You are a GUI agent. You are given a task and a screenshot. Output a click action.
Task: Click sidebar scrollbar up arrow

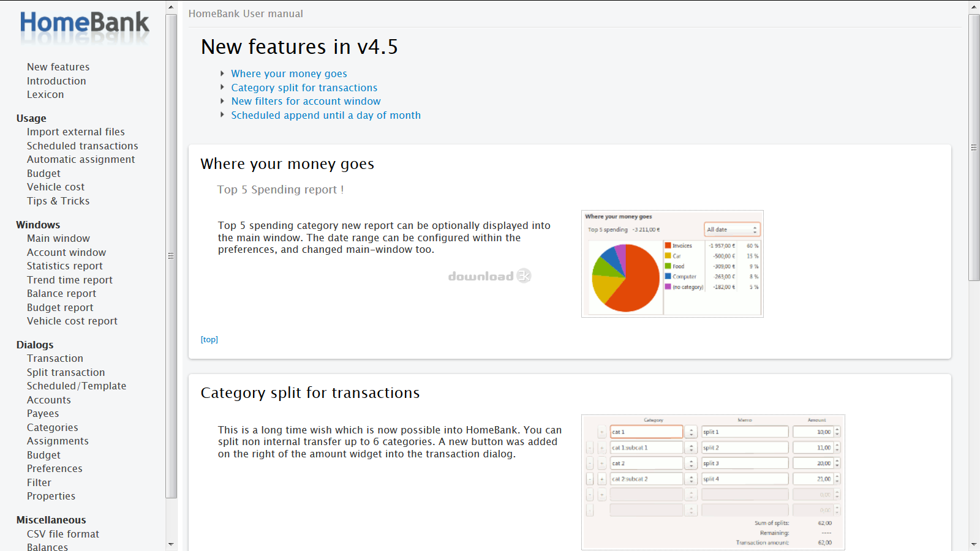coord(171,7)
